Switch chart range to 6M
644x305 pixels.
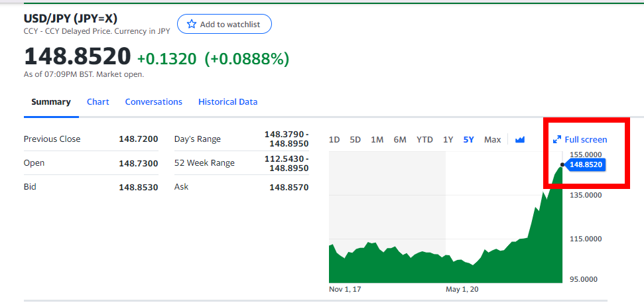pyautogui.click(x=400, y=139)
